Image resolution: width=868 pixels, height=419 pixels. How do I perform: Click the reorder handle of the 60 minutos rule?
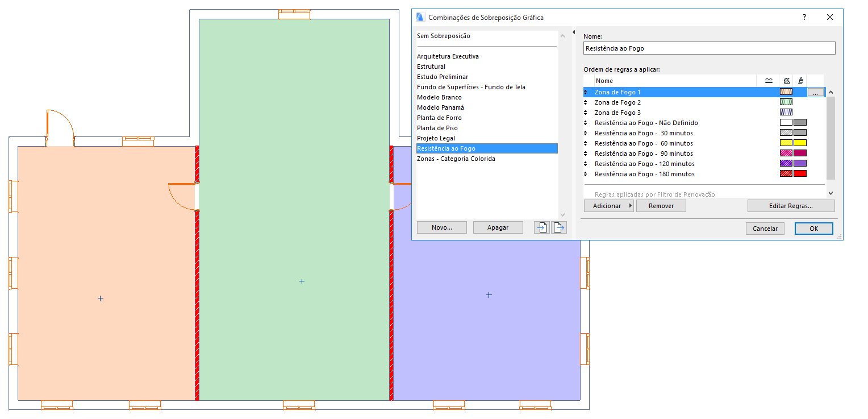pyautogui.click(x=586, y=143)
